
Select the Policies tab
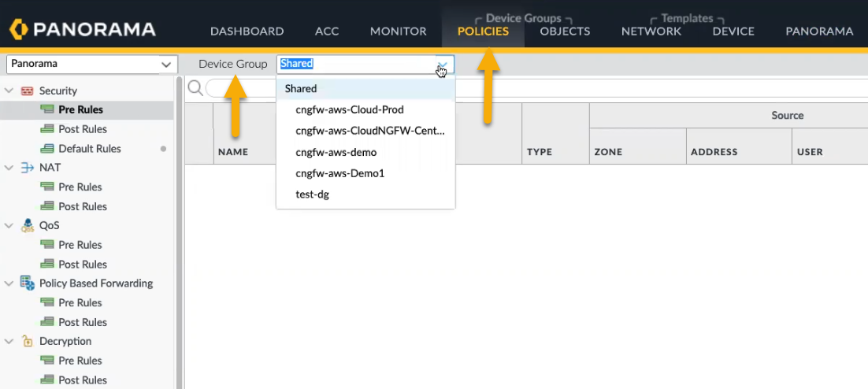483,31
